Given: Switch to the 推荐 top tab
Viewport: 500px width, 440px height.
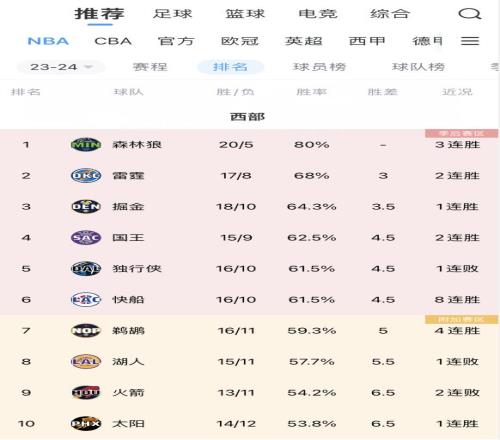Looking at the screenshot, I should (x=99, y=14).
